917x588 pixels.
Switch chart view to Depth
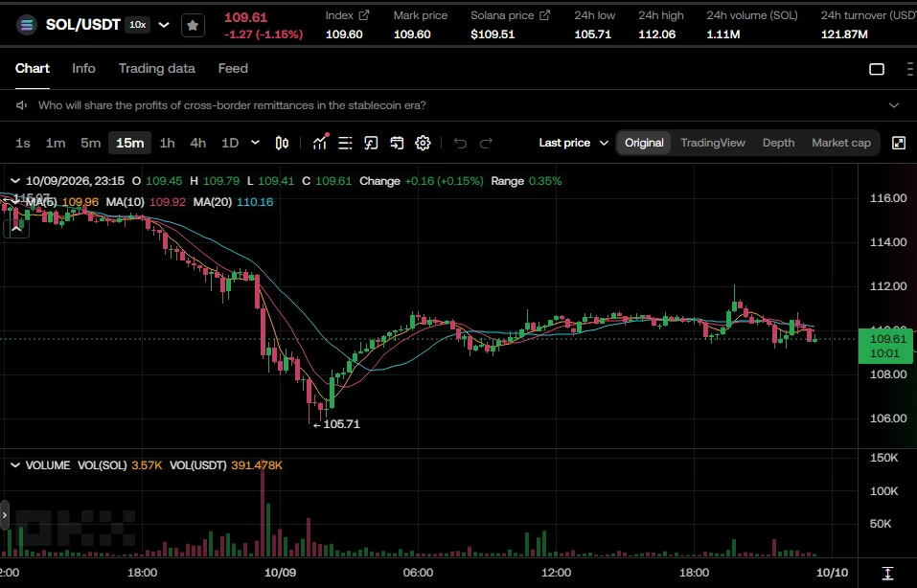[778, 143]
